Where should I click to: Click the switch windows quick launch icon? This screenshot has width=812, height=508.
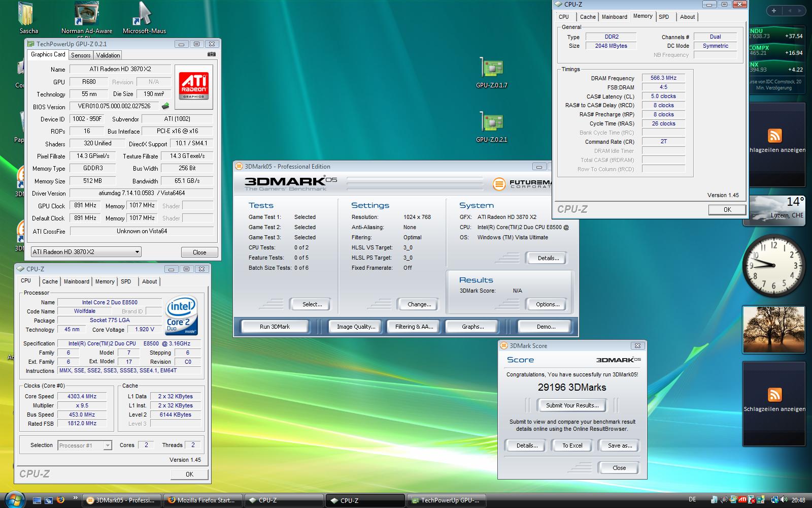pos(49,500)
